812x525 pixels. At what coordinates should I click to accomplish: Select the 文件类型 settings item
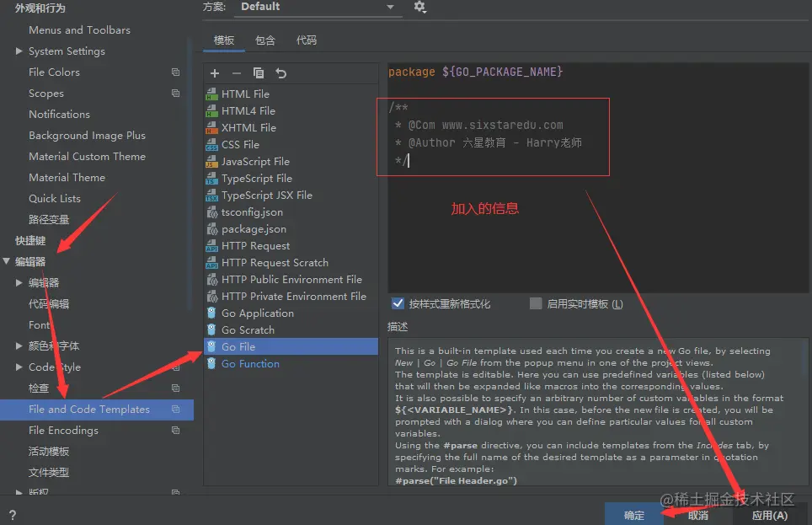(x=49, y=472)
